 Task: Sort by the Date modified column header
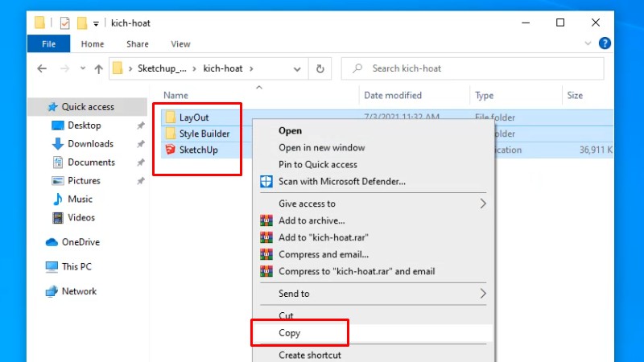(393, 96)
